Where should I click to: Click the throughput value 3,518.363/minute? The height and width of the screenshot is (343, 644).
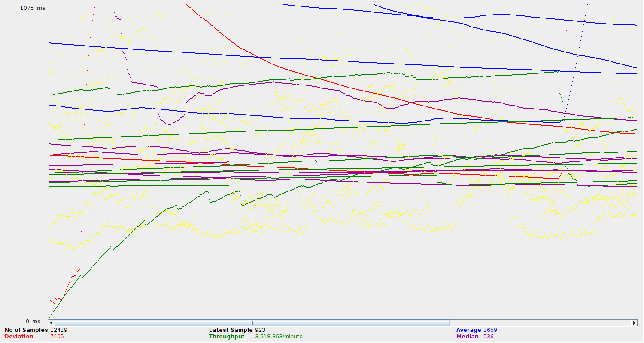pyautogui.click(x=279, y=337)
